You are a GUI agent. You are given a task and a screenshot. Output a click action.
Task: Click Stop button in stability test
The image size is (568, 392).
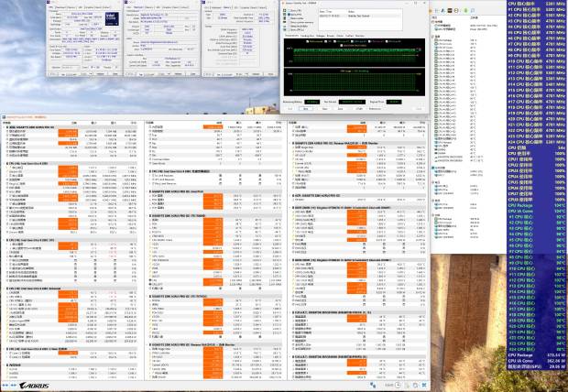tap(306, 109)
